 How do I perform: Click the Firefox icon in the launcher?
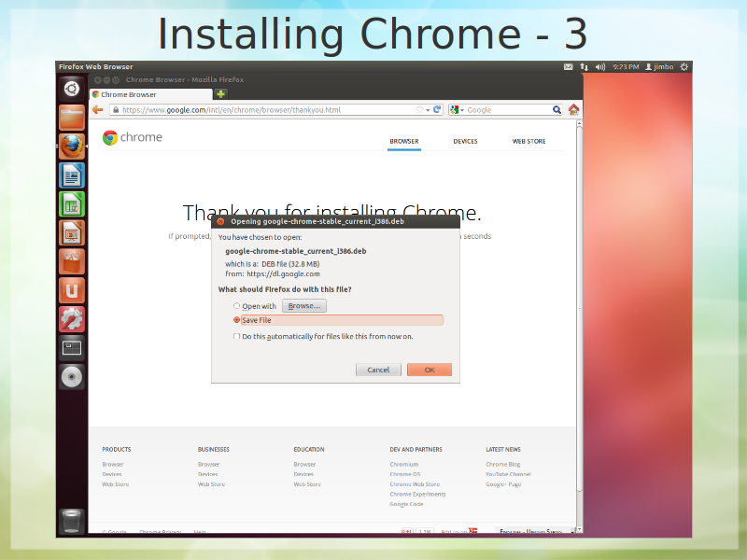72,147
